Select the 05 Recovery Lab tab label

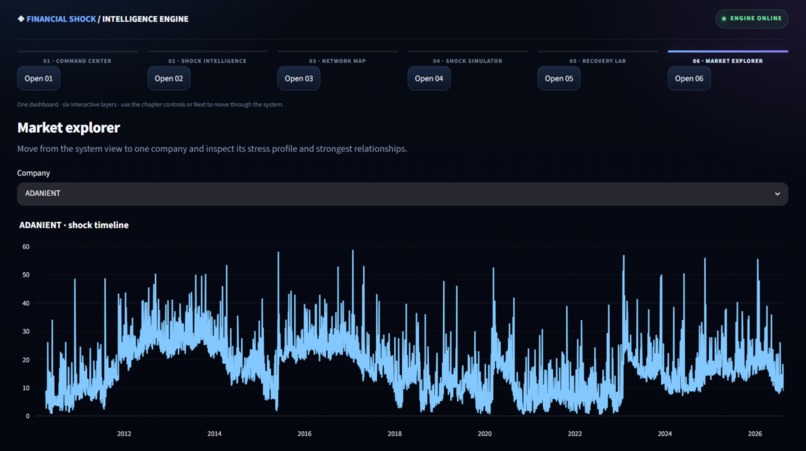tap(597, 61)
